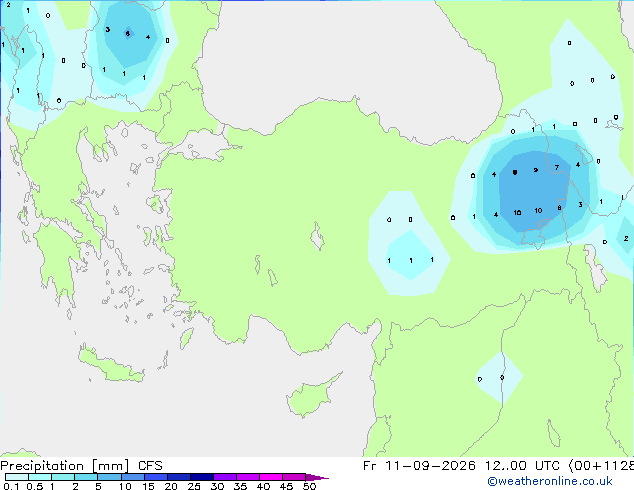Click the '35' legend scale label
This screenshot has height=490, width=634.
[240, 486]
